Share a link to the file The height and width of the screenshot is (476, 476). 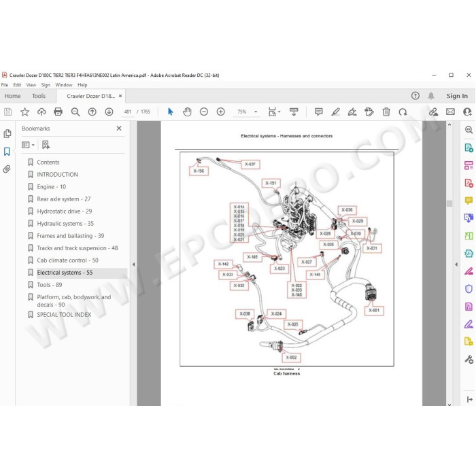coord(433,112)
